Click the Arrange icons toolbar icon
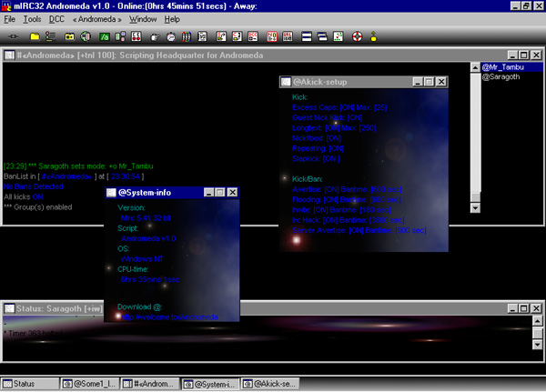546x392 pixels. pyautogui.click(x=339, y=36)
